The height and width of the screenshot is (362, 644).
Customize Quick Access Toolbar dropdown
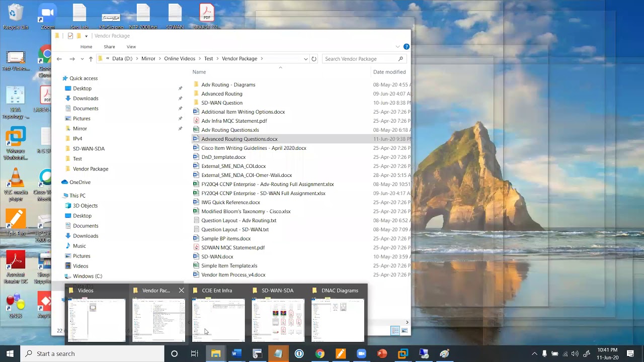[x=87, y=36]
